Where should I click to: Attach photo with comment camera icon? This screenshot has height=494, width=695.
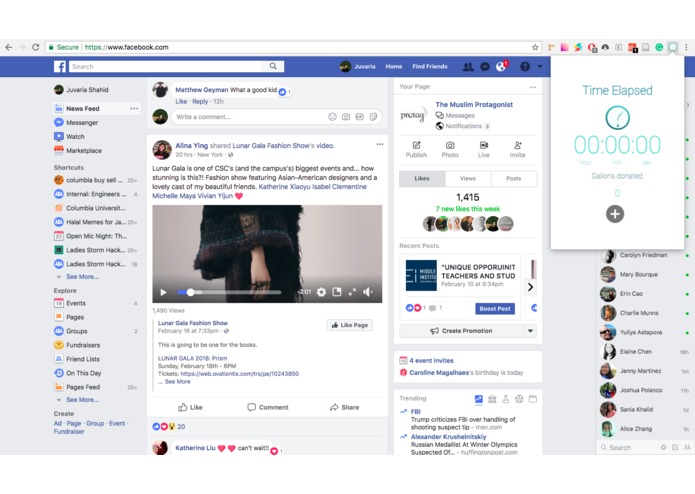[x=346, y=117]
